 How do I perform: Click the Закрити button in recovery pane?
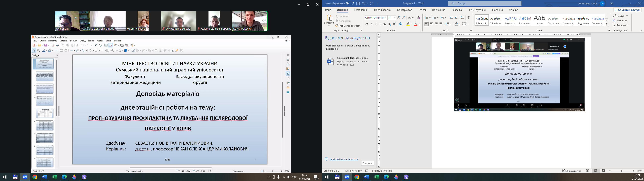367,163
